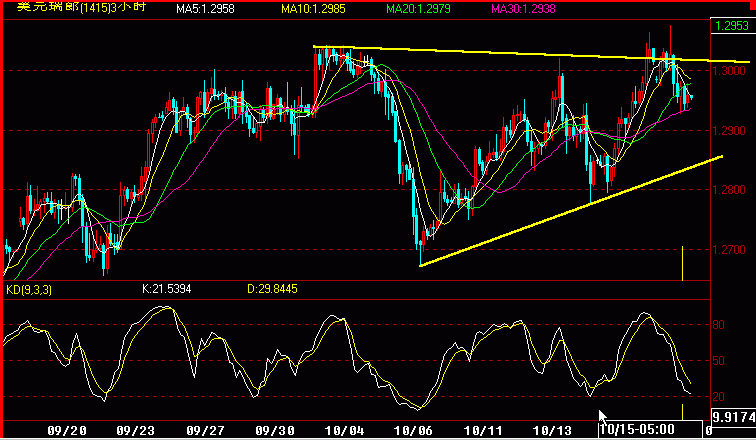Viewport: 756px width, 440px height.
Task: Click the 10/11 date axis label
Action: (482, 430)
